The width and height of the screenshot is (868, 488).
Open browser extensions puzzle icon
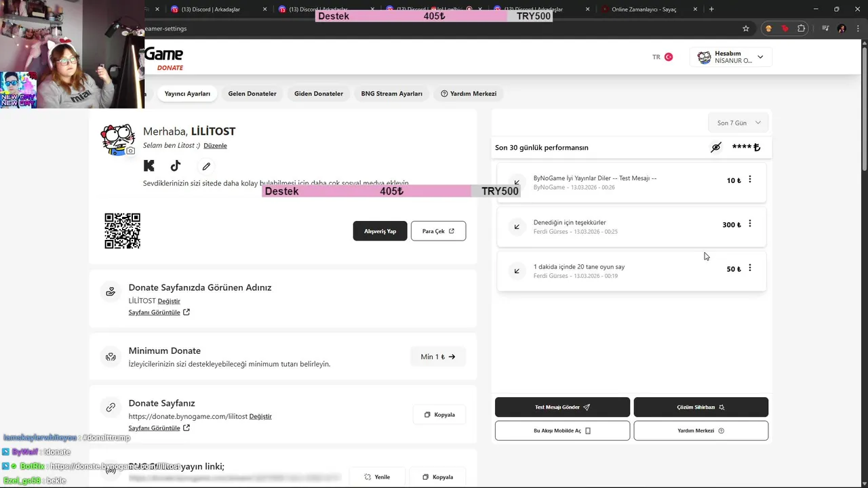tap(802, 28)
